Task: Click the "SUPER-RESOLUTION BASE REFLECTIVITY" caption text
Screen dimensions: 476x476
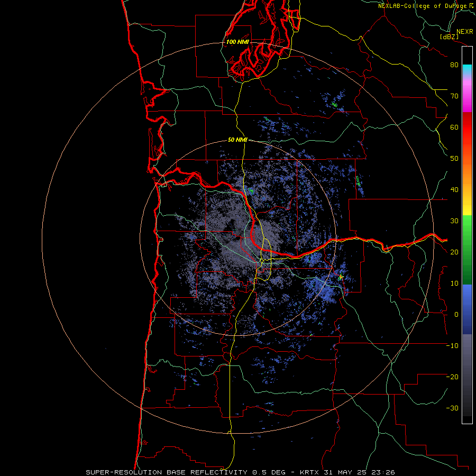Action: click(x=167, y=472)
